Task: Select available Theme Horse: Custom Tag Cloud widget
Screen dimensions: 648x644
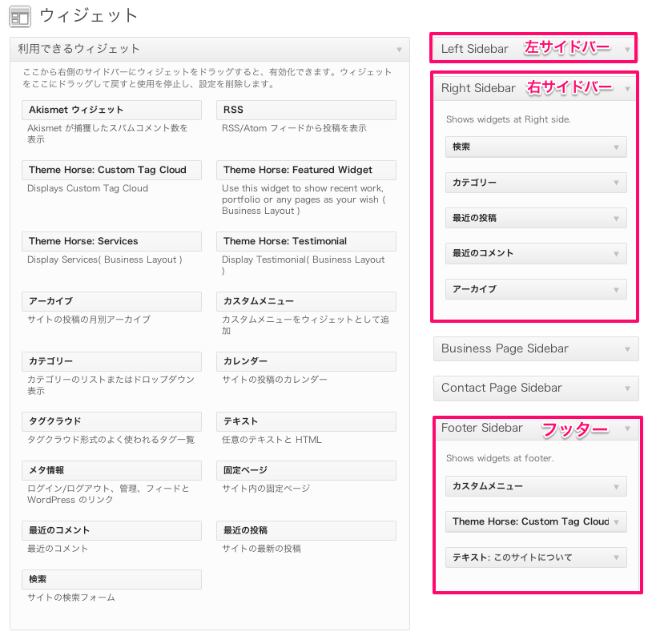Action: coord(111,170)
